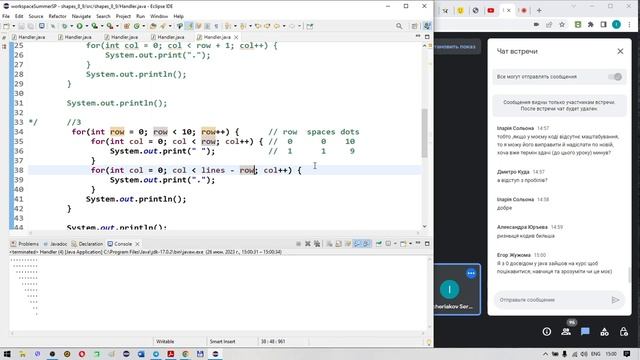This screenshot has height=360, width=640.
Task: Open the Navigate menu
Action: [x=81, y=16]
